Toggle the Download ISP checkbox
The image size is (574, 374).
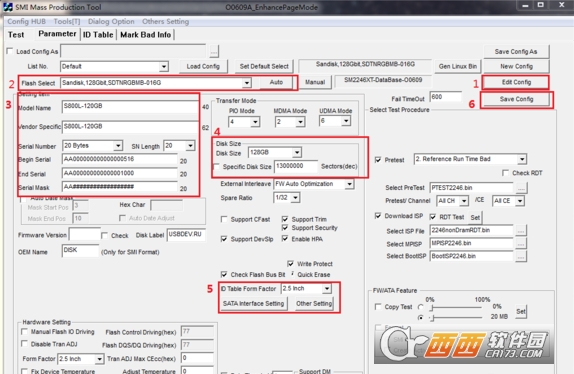pyautogui.click(x=378, y=216)
